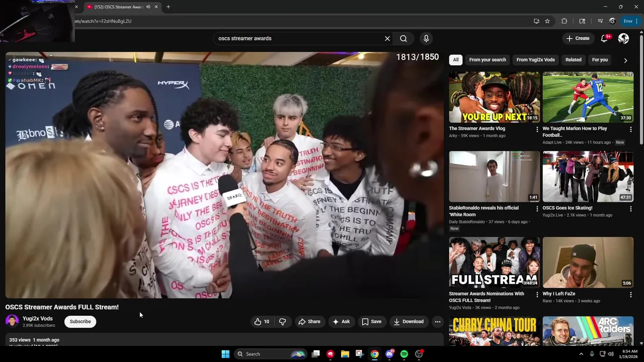Save the video to a playlist
644x362 pixels.
[x=372, y=322]
